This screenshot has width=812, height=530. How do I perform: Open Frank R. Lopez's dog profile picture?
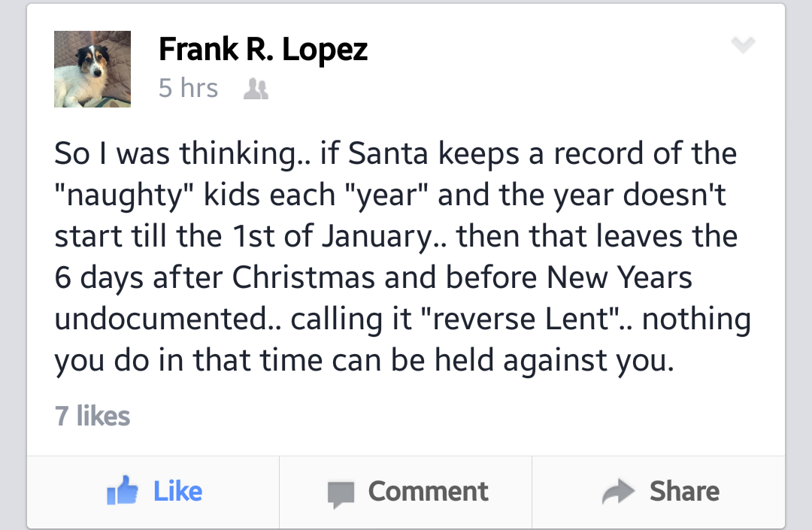pos(92,69)
